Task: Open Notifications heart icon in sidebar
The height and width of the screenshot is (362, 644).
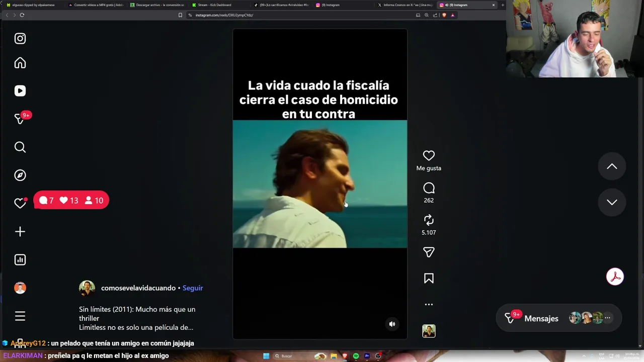Action: (20, 203)
